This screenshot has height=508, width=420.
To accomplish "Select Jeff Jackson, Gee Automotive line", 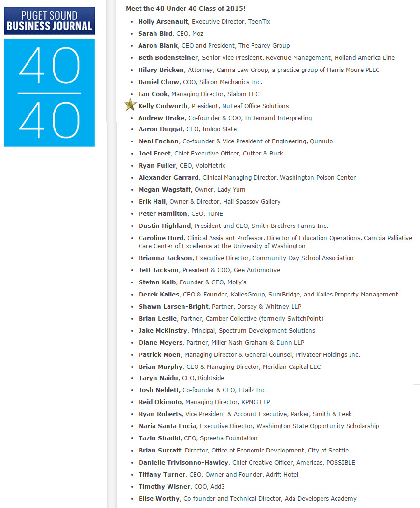I will coord(209,270).
